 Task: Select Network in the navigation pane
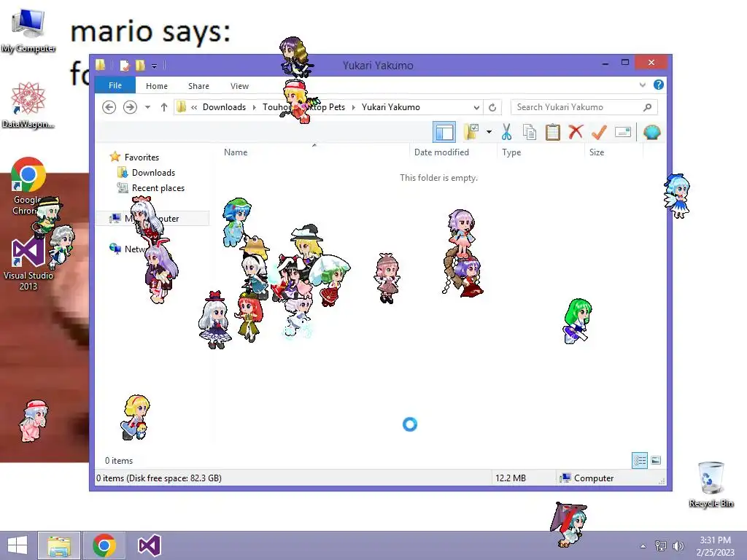coord(128,249)
